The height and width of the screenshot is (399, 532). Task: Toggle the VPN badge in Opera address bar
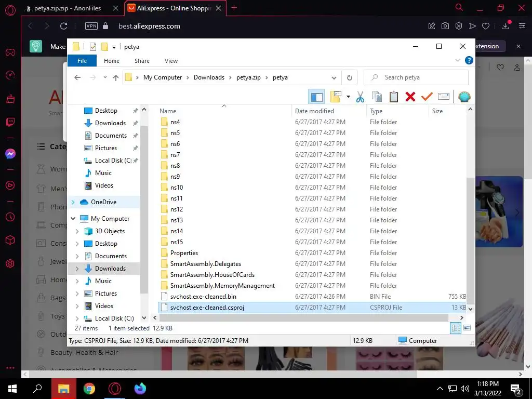tap(91, 26)
